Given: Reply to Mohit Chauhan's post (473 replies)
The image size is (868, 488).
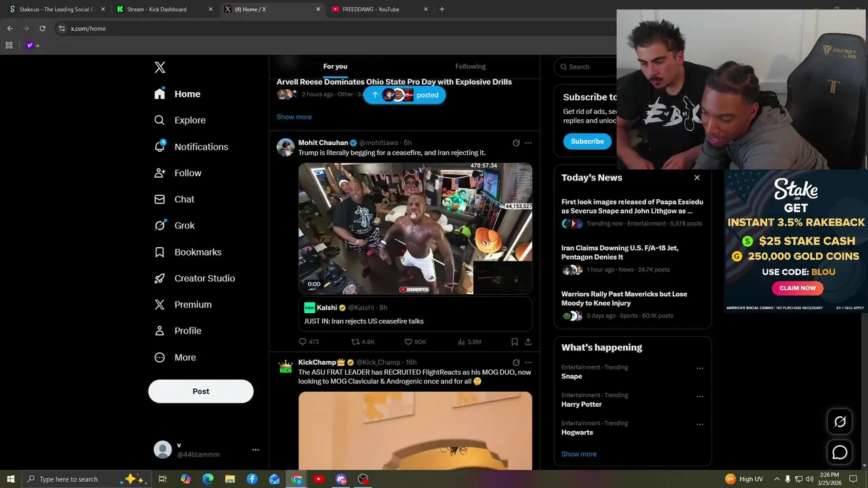Looking at the screenshot, I should [309, 342].
